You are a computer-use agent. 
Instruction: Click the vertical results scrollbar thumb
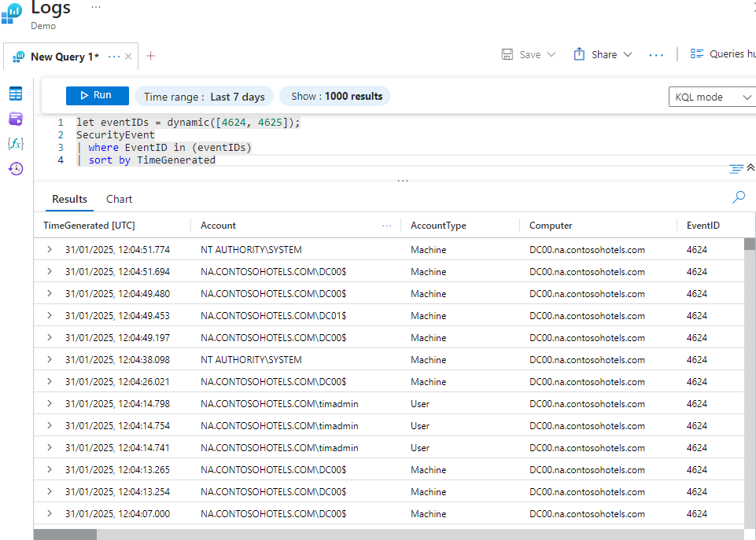click(x=750, y=244)
